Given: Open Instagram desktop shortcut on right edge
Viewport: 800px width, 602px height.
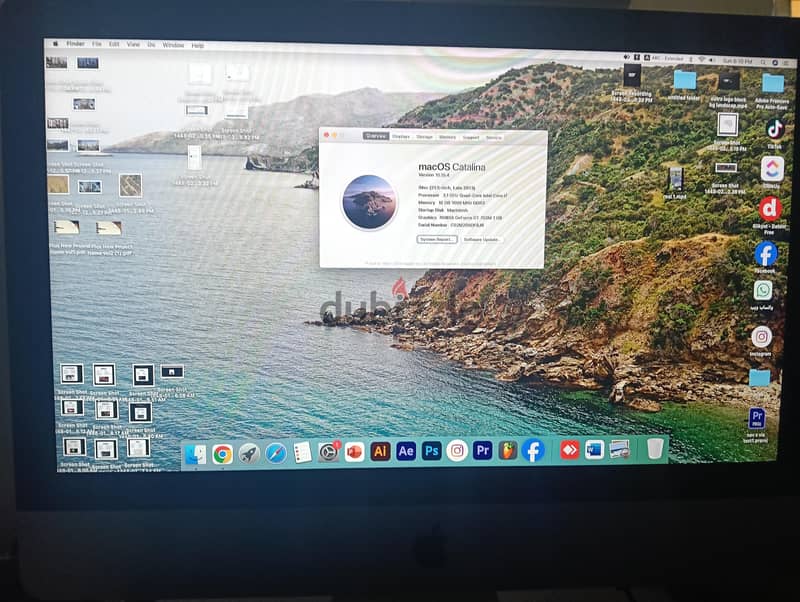Looking at the screenshot, I should pyautogui.click(x=761, y=337).
